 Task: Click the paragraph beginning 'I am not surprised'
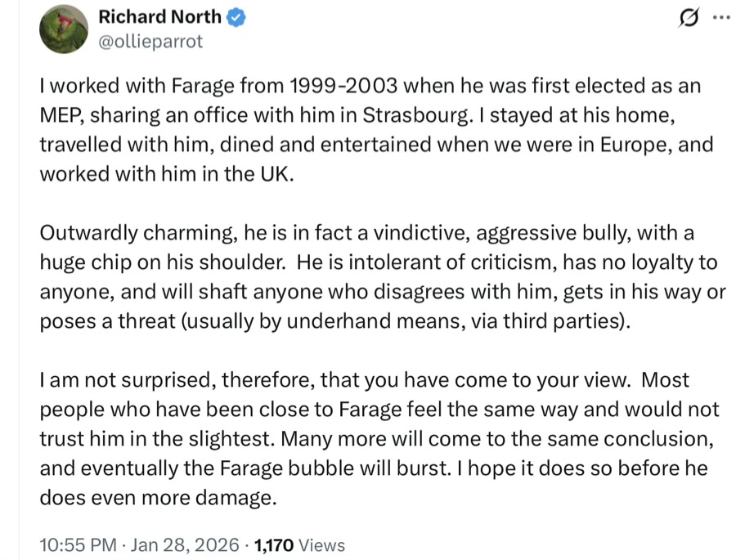(368, 437)
